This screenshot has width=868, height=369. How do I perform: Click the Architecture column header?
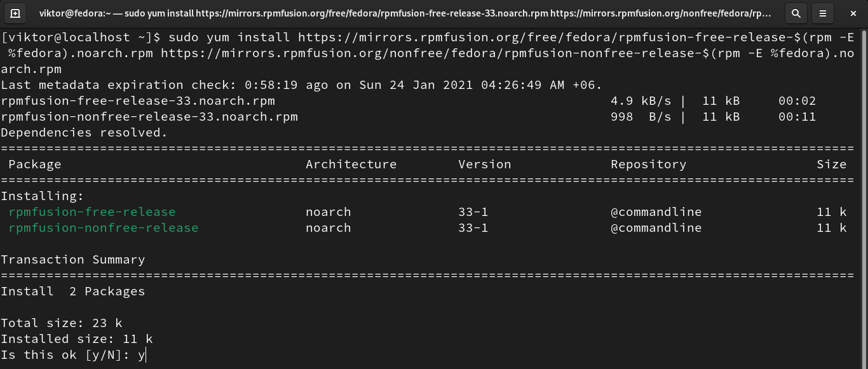click(x=351, y=164)
